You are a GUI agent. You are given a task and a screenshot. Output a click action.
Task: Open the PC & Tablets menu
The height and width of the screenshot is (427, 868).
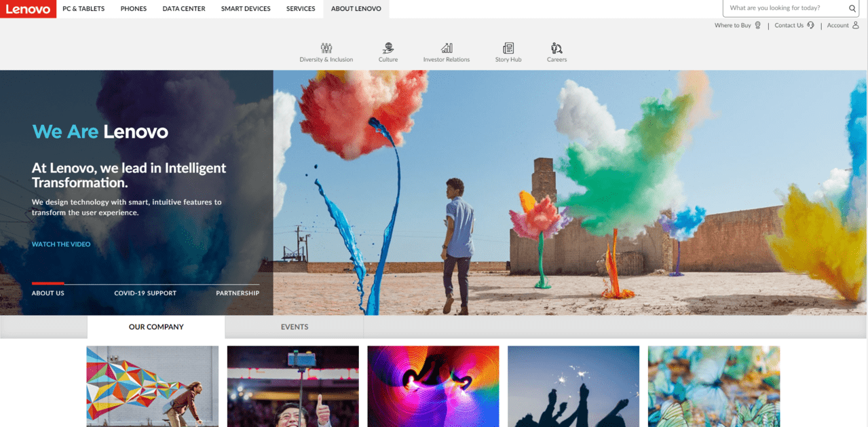(x=83, y=9)
